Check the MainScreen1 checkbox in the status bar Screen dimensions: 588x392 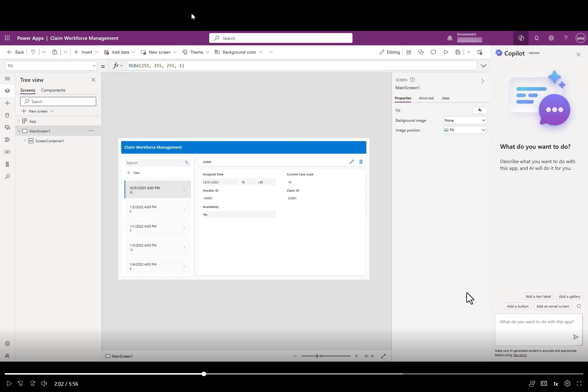coord(108,356)
